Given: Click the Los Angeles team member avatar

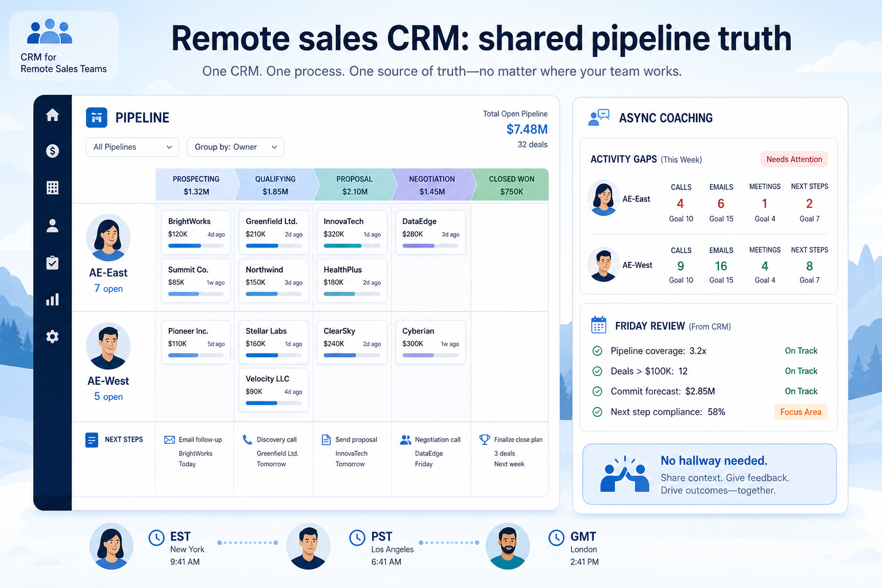Looking at the screenshot, I should tap(308, 546).
